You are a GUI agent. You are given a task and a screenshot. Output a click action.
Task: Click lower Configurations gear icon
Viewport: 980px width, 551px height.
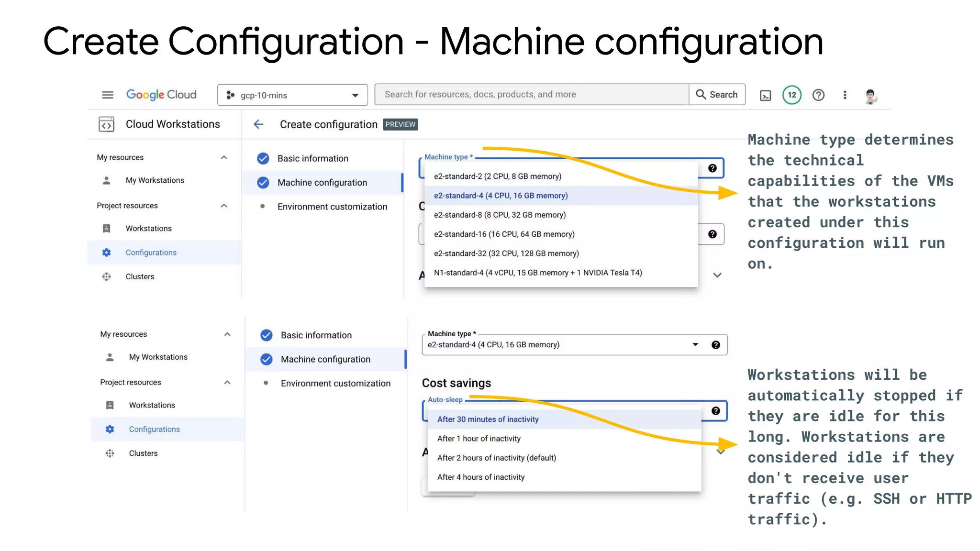click(110, 430)
